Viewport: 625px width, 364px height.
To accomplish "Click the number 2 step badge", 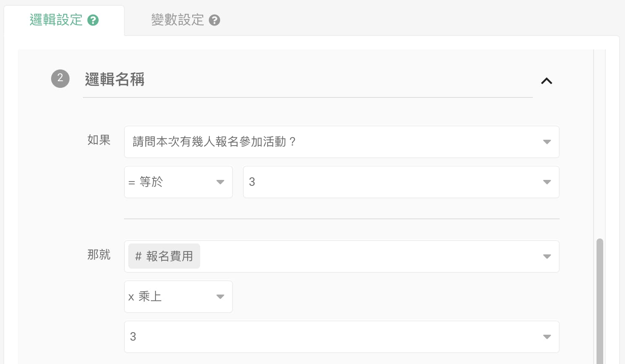I will [x=60, y=78].
